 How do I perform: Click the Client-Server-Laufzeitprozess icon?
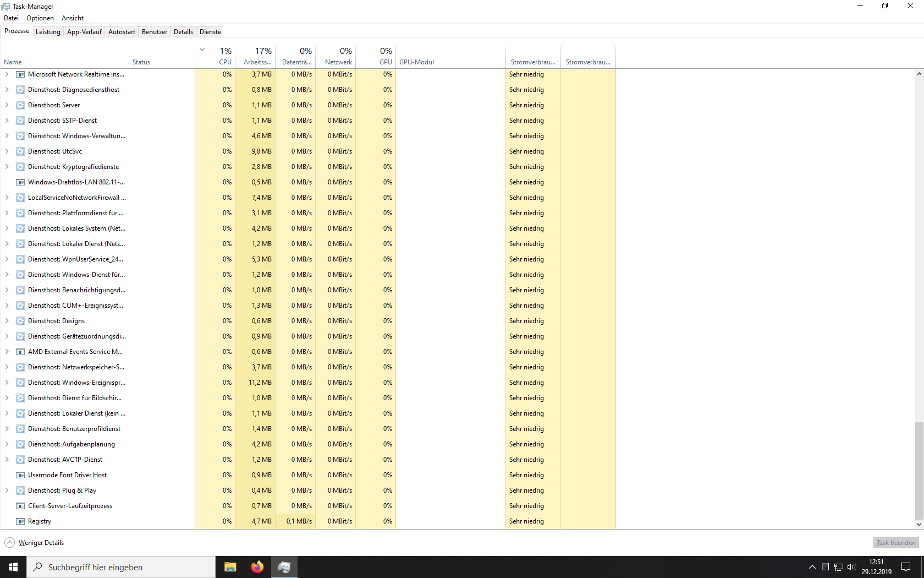tap(20, 506)
